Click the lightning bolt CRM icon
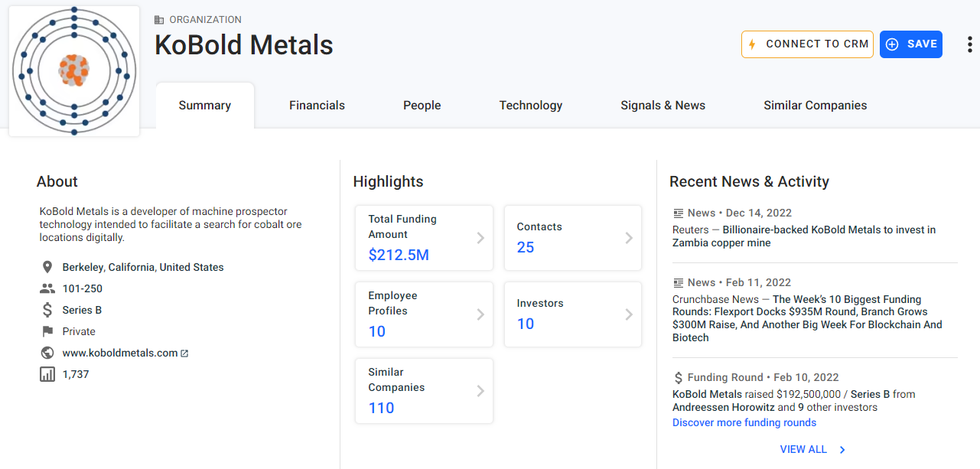This screenshot has width=980, height=469. [752, 44]
